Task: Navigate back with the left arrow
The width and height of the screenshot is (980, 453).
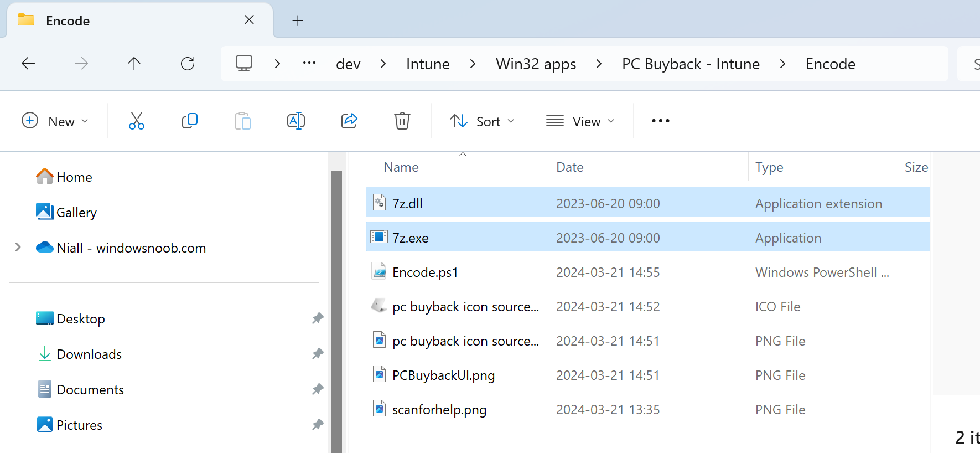Action: click(x=28, y=64)
